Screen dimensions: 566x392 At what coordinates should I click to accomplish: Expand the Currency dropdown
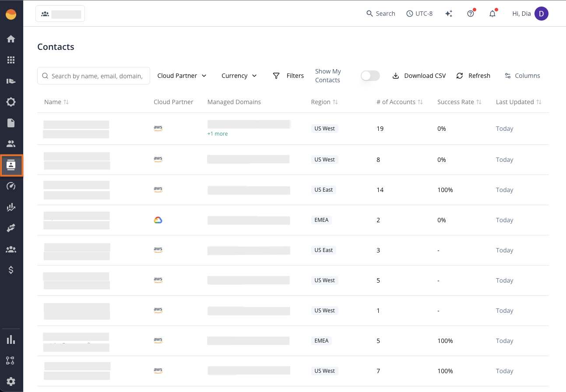(239, 76)
